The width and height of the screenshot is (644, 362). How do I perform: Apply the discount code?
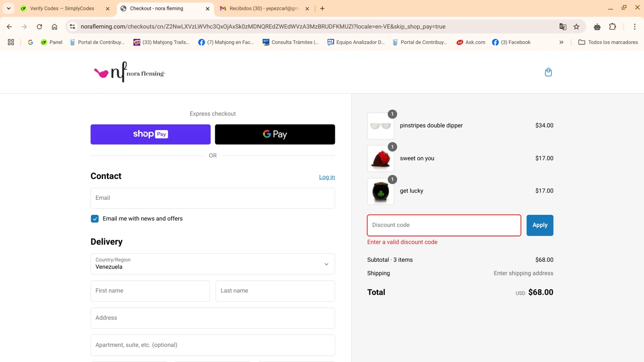540,225
